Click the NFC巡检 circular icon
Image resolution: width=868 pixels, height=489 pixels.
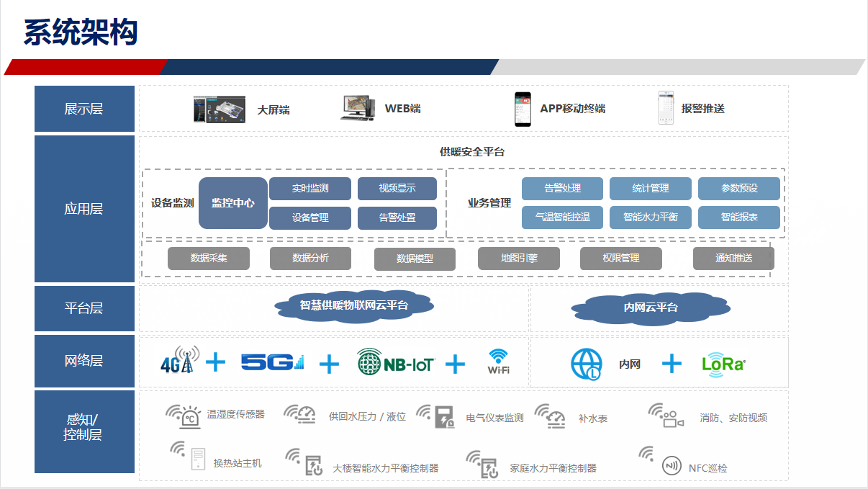pos(671,465)
